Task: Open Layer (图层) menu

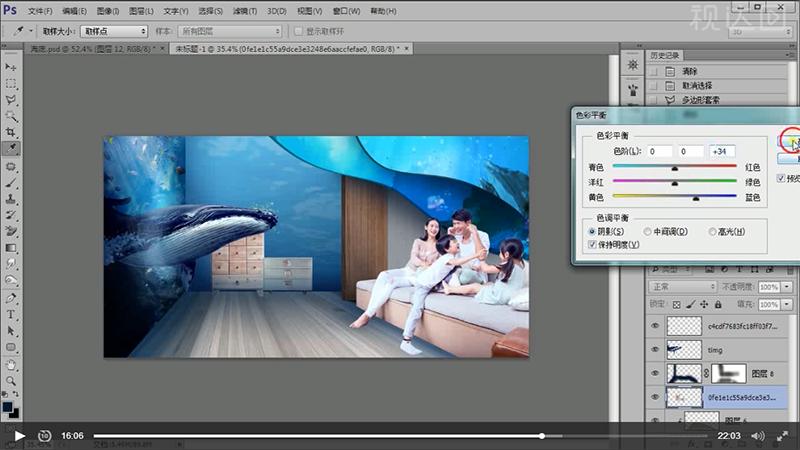Action: [x=141, y=11]
